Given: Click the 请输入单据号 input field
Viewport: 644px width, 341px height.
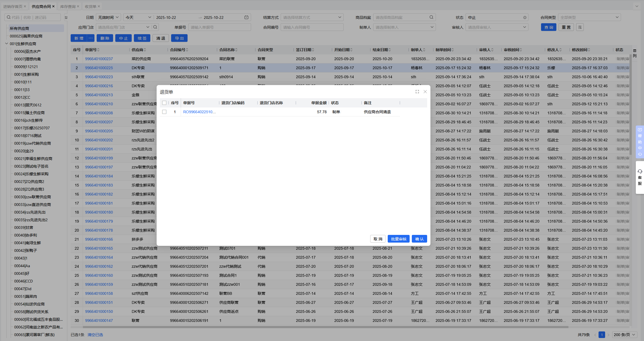Looking at the screenshot, I should click(x=219, y=27).
